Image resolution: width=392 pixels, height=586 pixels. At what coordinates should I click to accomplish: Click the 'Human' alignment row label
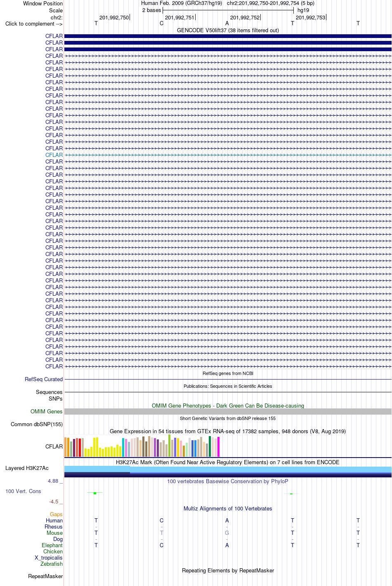click(x=54, y=520)
